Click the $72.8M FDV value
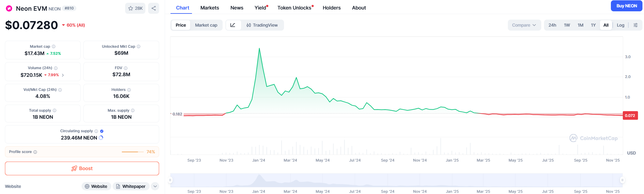 click(x=121, y=74)
